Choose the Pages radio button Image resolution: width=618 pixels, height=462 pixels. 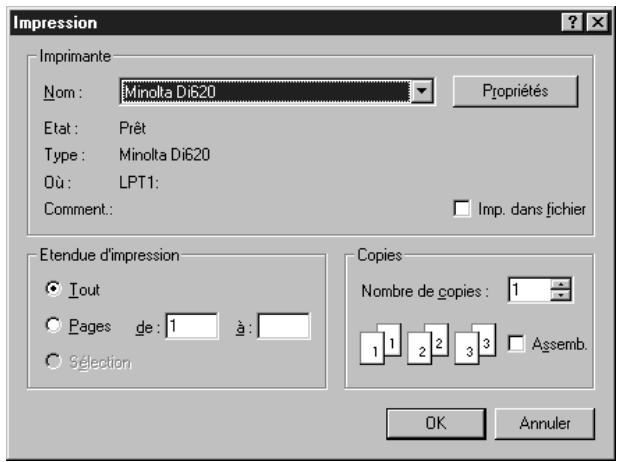53,325
